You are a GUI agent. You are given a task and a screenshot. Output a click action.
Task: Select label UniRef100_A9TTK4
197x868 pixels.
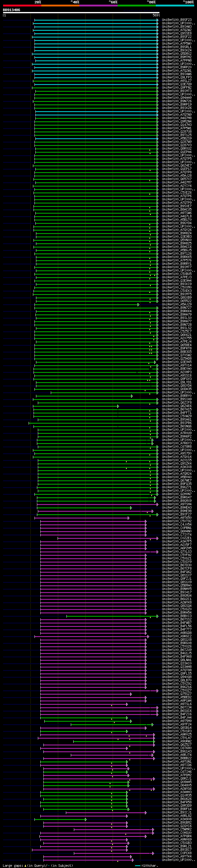pyautogui.click(x=177, y=856)
